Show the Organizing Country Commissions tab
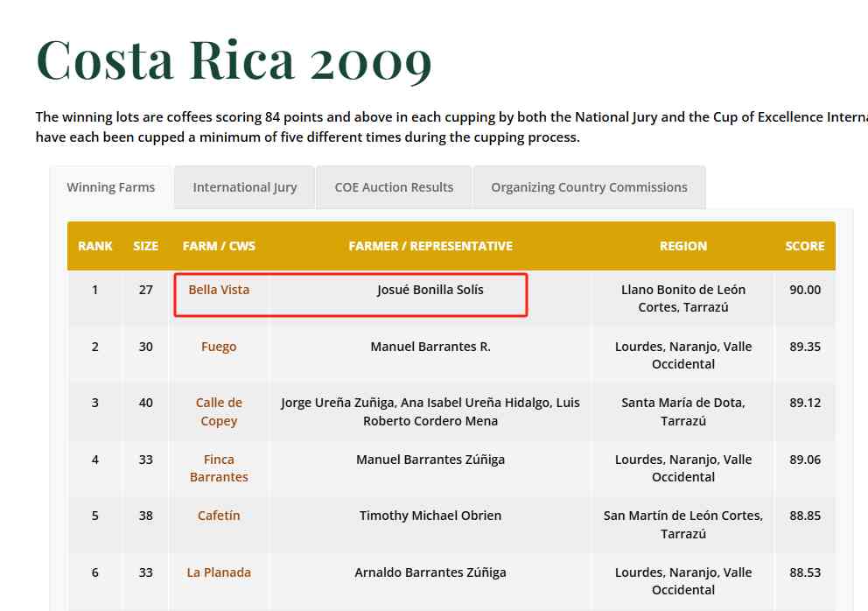 pyautogui.click(x=589, y=187)
